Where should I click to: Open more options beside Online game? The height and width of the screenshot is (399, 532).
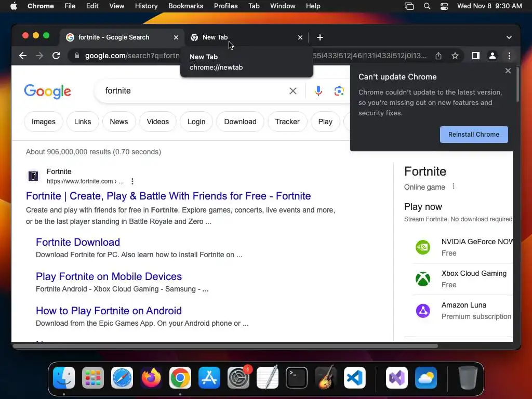[453, 187]
